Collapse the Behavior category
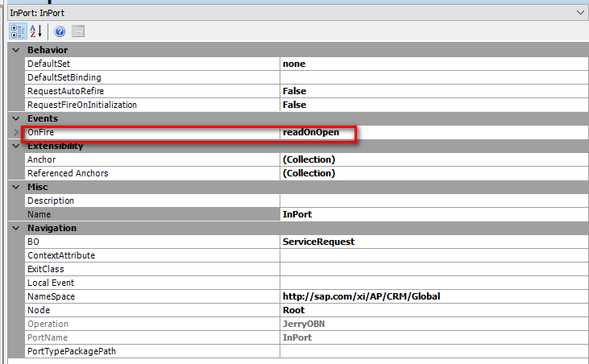 16,50
